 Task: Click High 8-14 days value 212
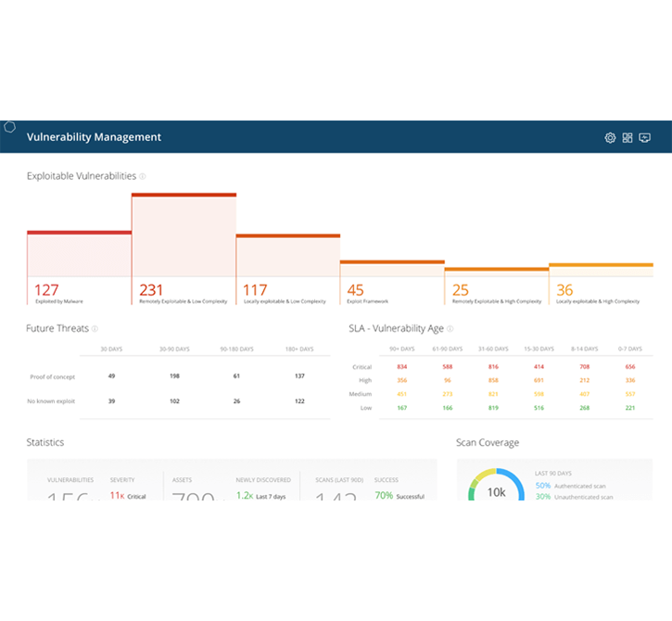point(585,380)
